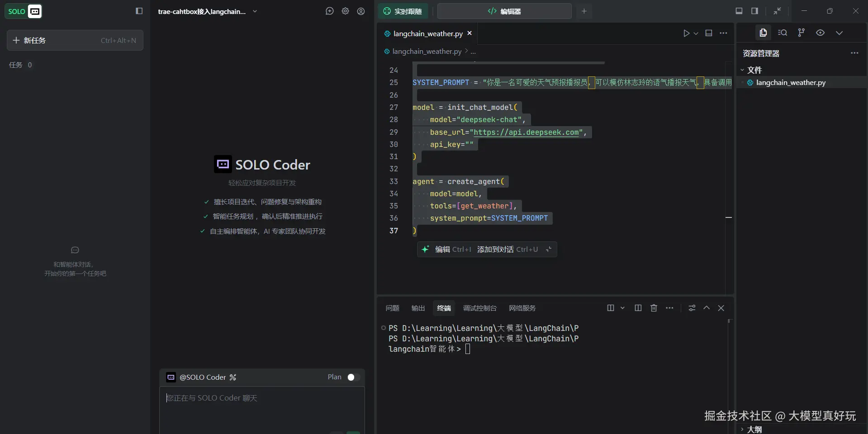This screenshot has height=434, width=868.
Task: Open source control branch icon
Action: tap(801, 33)
